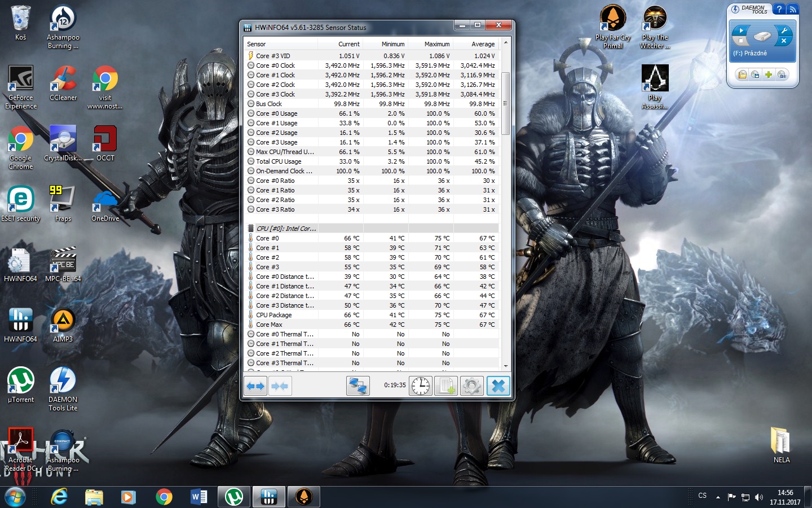Select the AIMP3 desktop shortcut
Viewport: 812px width, 508px height.
point(63,325)
